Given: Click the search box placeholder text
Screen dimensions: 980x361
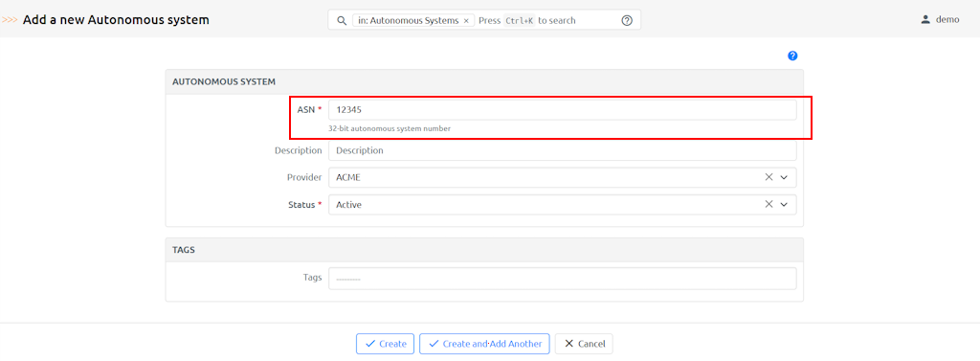Looking at the screenshot, I should point(527,21).
